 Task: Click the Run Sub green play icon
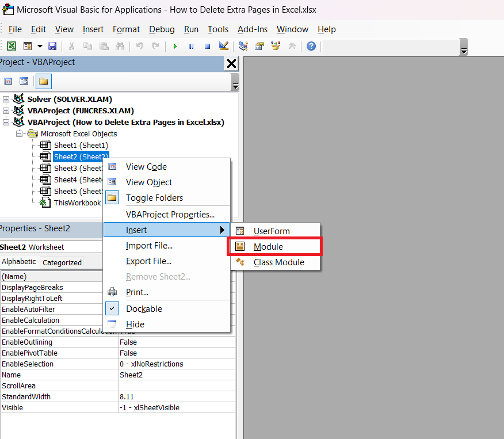click(175, 46)
